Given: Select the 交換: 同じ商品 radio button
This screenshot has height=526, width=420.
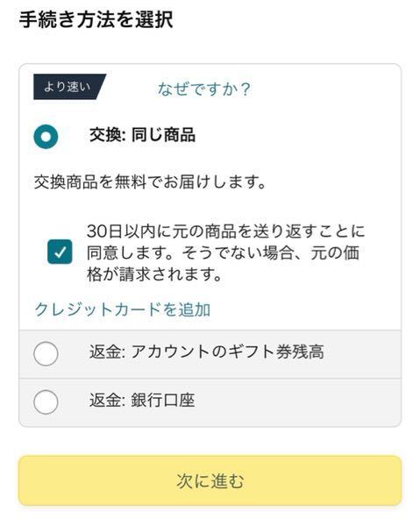Looking at the screenshot, I should click(x=46, y=137).
